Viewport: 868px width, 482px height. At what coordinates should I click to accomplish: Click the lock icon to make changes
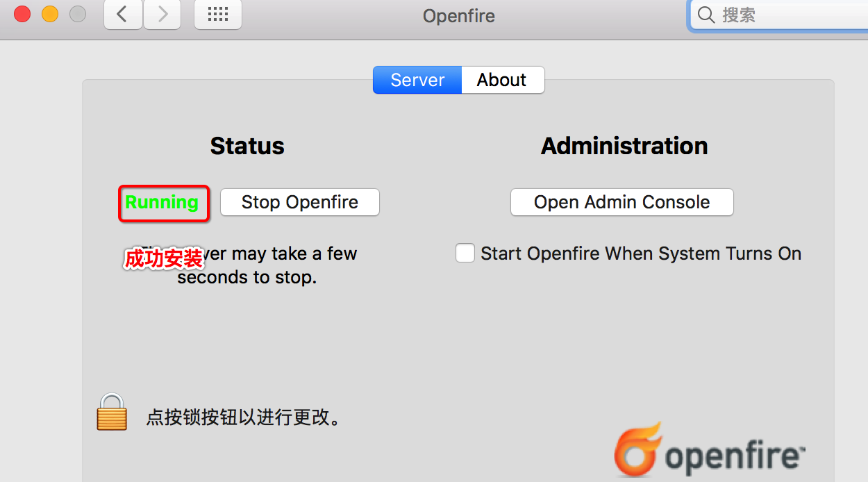[112, 412]
